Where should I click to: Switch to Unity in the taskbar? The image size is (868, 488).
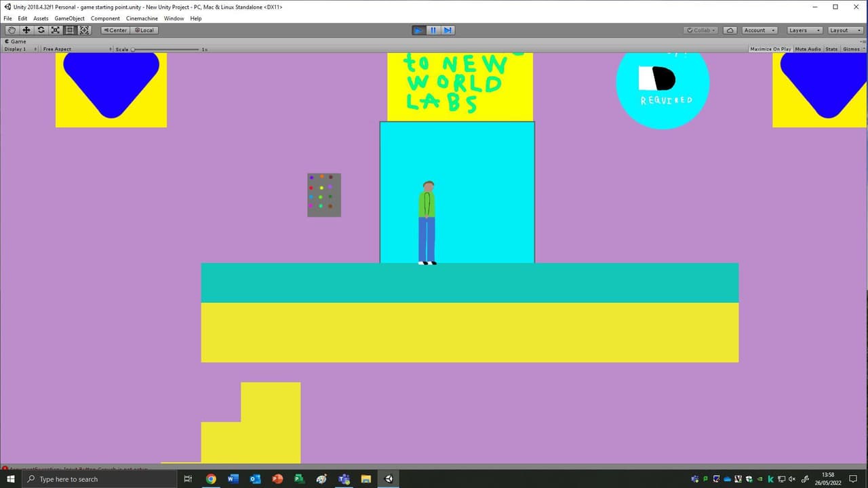389,479
